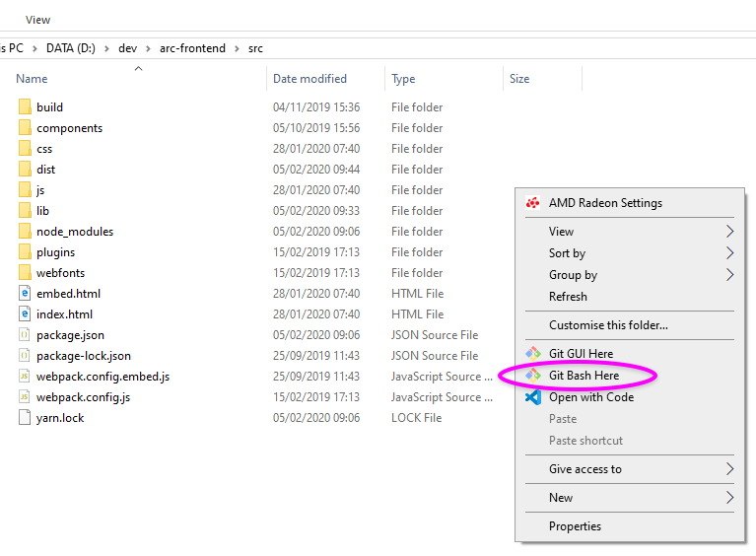
Task: Open breadcrumb chevron after dev
Action: tap(148, 48)
